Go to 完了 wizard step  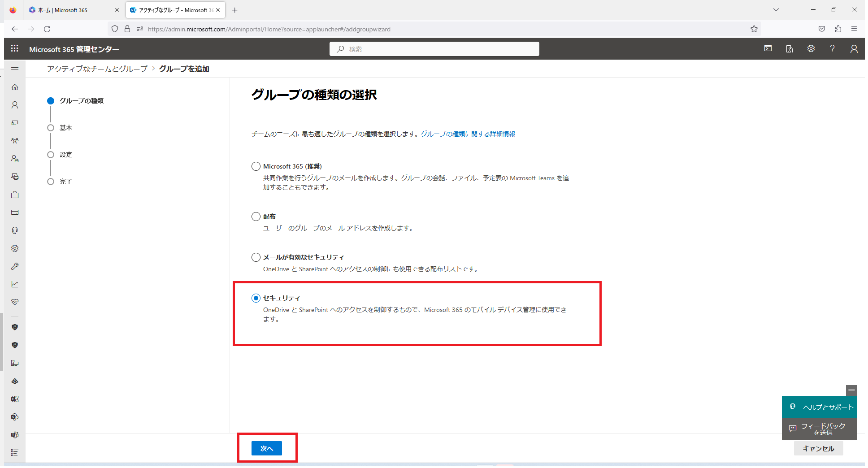(60, 182)
